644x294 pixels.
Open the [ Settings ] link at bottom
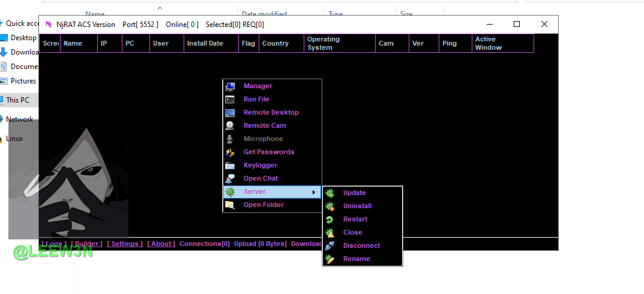[125, 244]
